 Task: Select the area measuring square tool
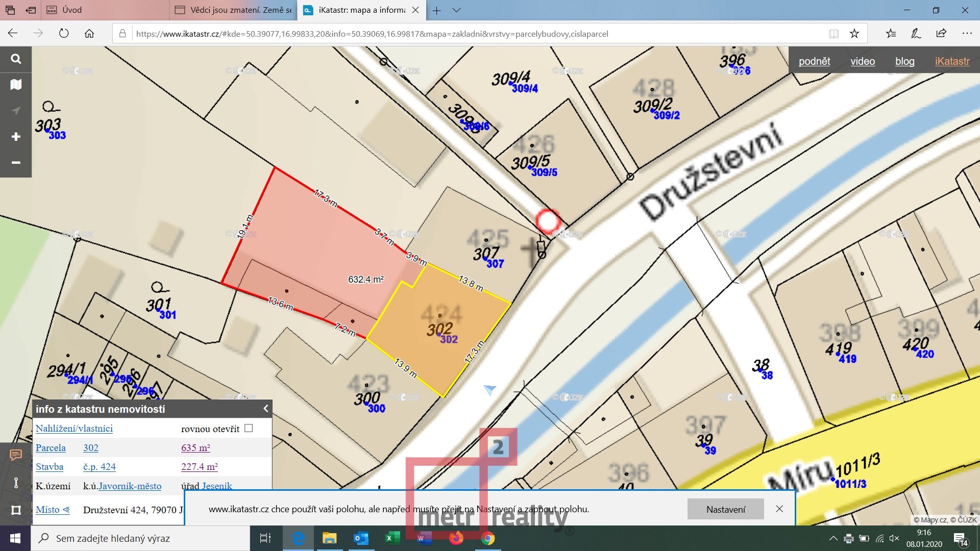click(16, 510)
